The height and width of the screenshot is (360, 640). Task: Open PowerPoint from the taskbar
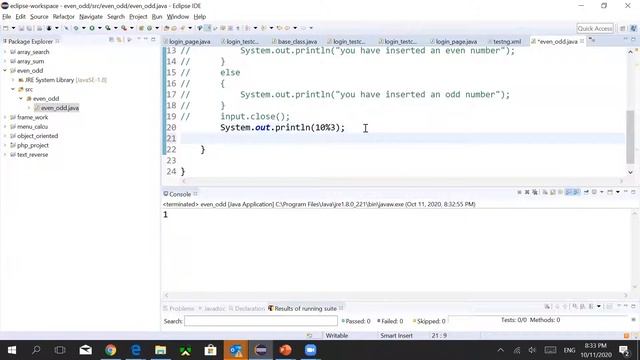coord(286,350)
